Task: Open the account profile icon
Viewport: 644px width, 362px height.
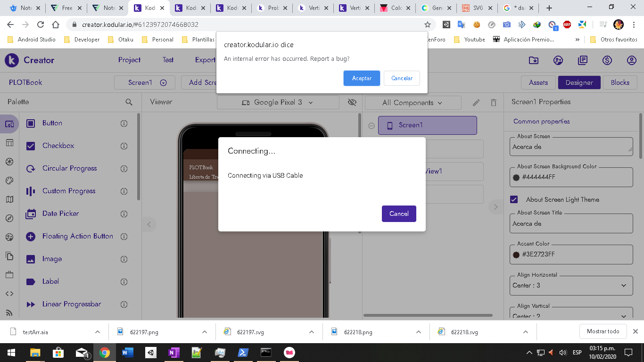Action: [632, 60]
